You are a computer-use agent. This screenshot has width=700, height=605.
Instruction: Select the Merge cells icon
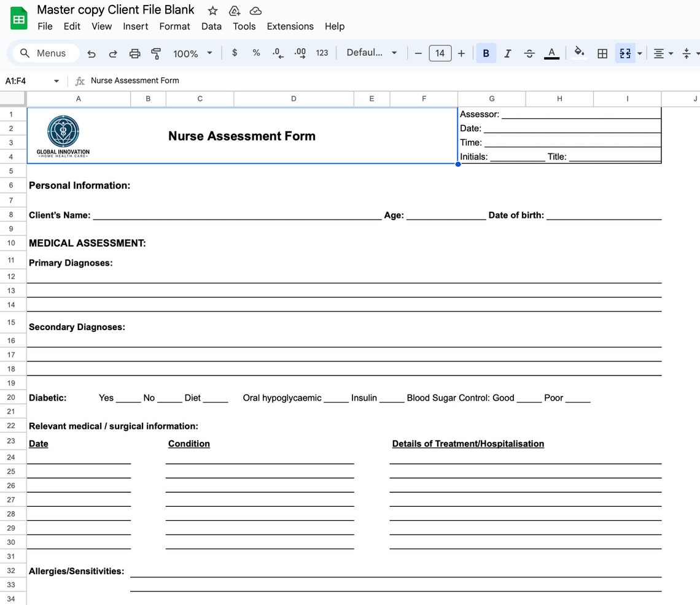pos(624,53)
